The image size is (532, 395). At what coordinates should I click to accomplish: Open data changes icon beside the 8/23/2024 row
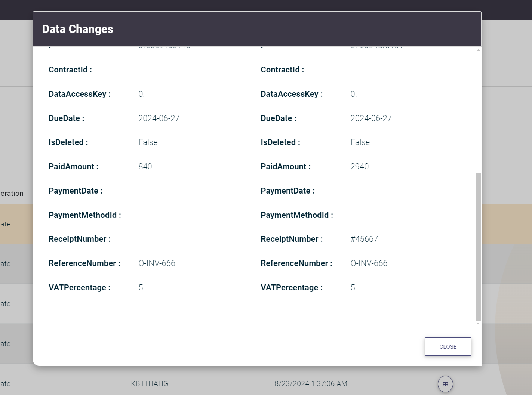[x=445, y=384]
